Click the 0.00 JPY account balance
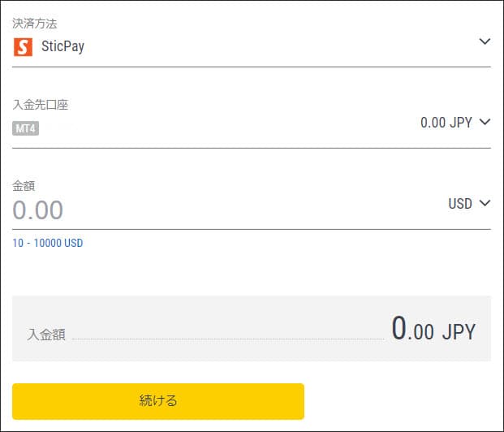Image resolution: width=504 pixels, height=432 pixels. click(x=446, y=123)
